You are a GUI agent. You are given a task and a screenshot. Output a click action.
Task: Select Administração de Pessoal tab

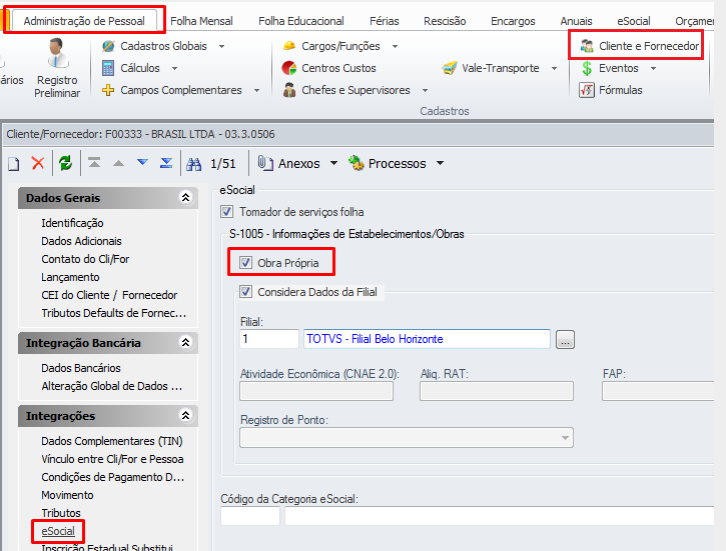[84, 21]
